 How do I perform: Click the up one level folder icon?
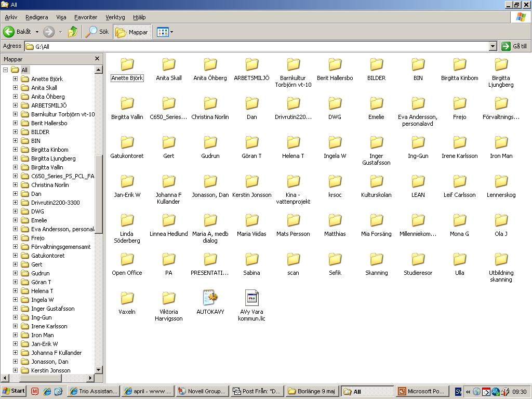[x=72, y=32]
